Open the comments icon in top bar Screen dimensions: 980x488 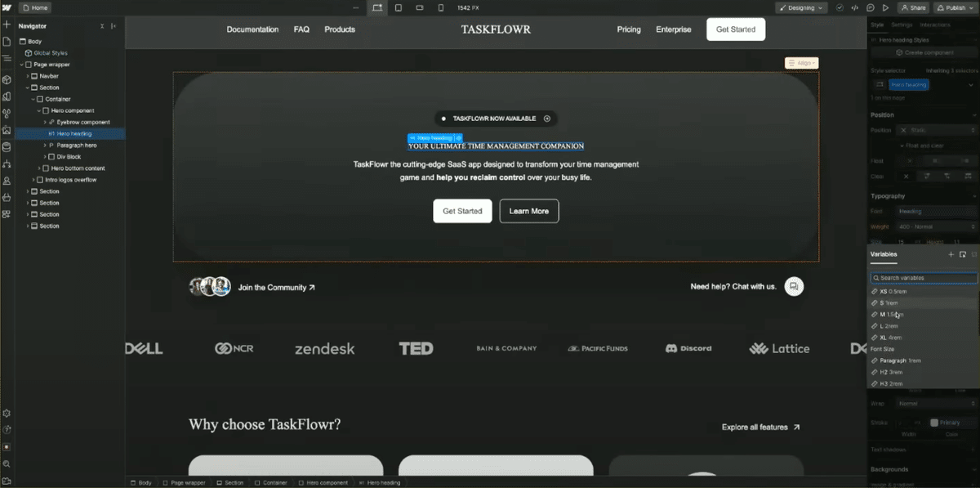tap(869, 7)
